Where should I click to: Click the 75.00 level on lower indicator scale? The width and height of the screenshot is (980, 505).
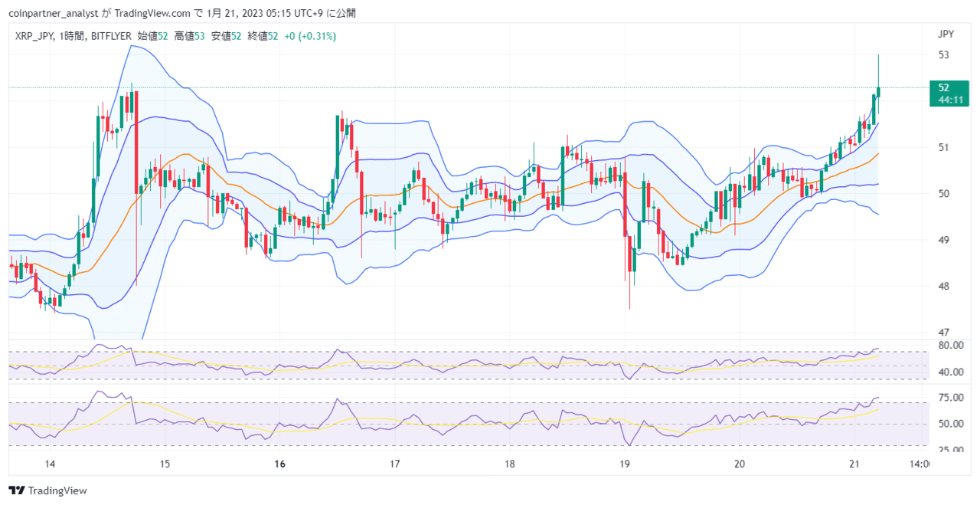point(949,397)
